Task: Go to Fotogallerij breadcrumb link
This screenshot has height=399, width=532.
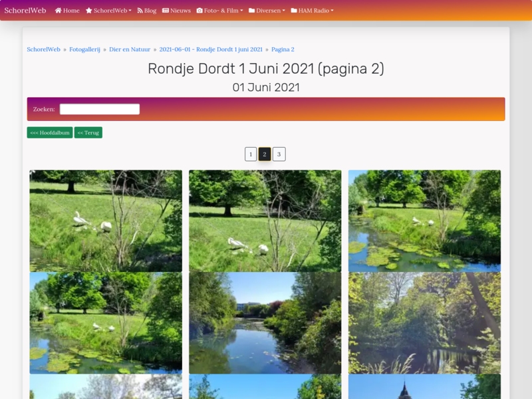Action: (x=85, y=49)
